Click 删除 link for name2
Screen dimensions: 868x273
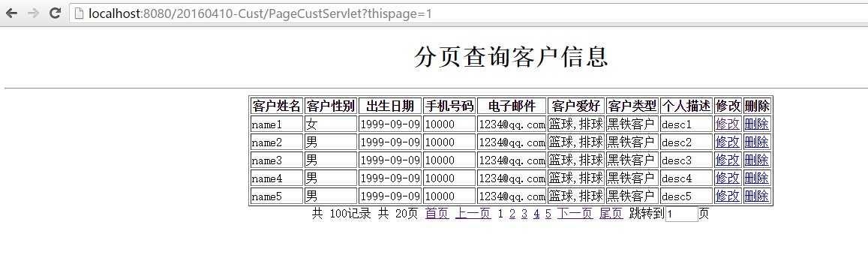(x=756, y=142)
